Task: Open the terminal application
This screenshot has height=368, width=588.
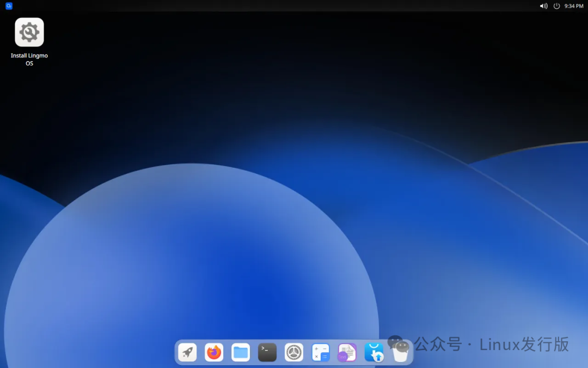Action: tap(267, 352)
